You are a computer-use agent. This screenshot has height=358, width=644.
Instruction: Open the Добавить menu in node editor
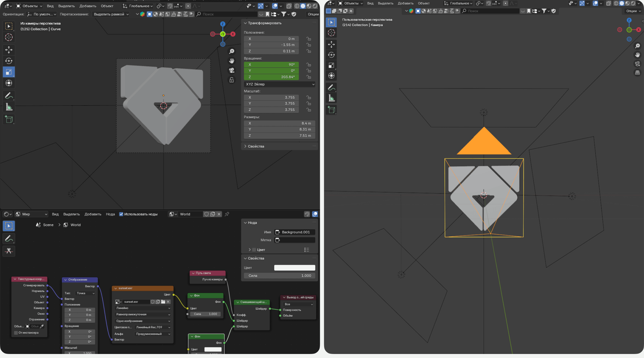pos(93,214)
